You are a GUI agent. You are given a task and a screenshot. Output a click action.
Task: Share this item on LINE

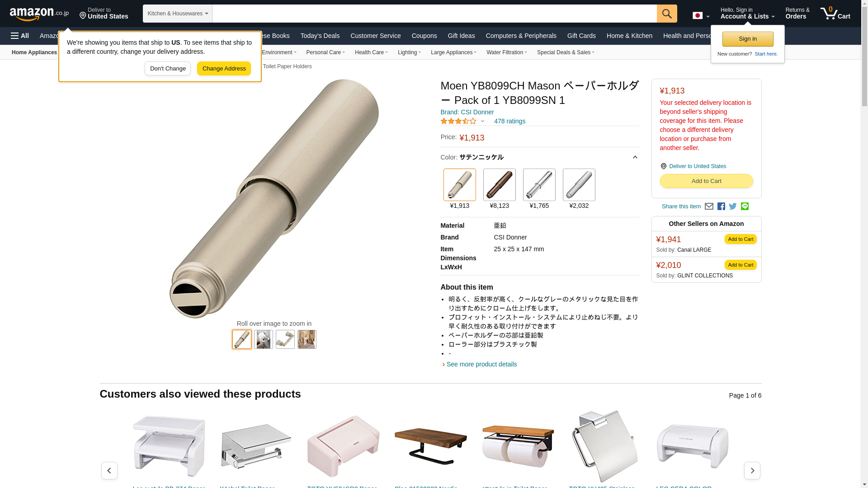[x=745, y=206]
